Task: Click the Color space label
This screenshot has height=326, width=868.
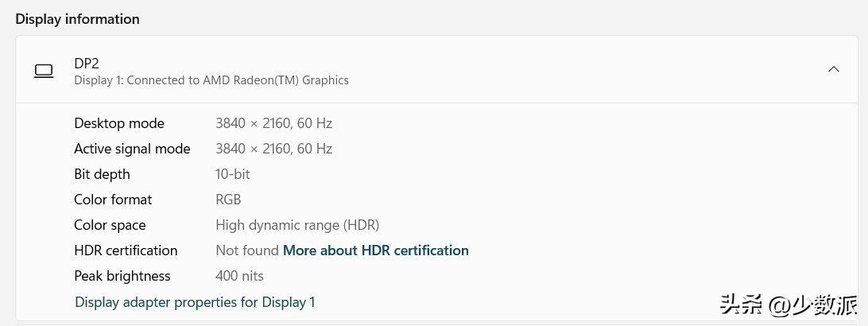Action: (x=110, y=225)
